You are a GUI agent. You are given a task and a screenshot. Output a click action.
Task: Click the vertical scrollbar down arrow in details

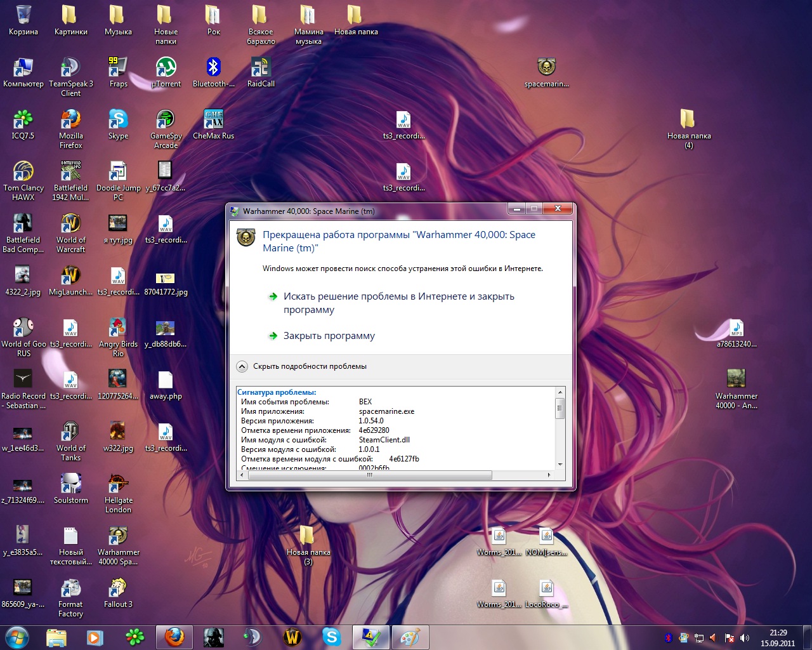(x=560, y=465)
